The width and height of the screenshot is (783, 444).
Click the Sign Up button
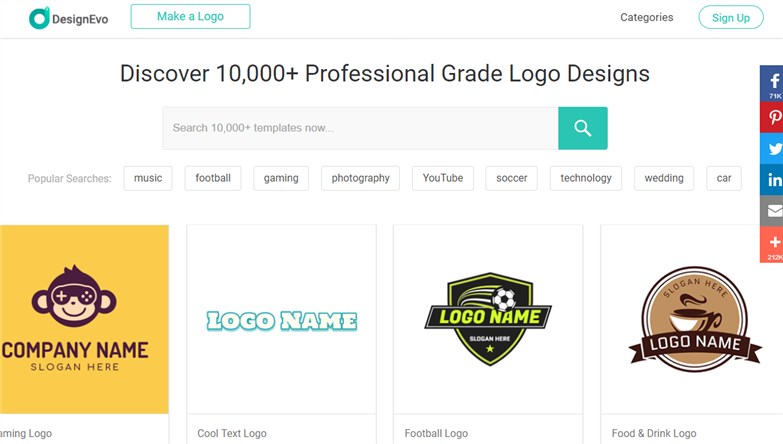[730, 17]
